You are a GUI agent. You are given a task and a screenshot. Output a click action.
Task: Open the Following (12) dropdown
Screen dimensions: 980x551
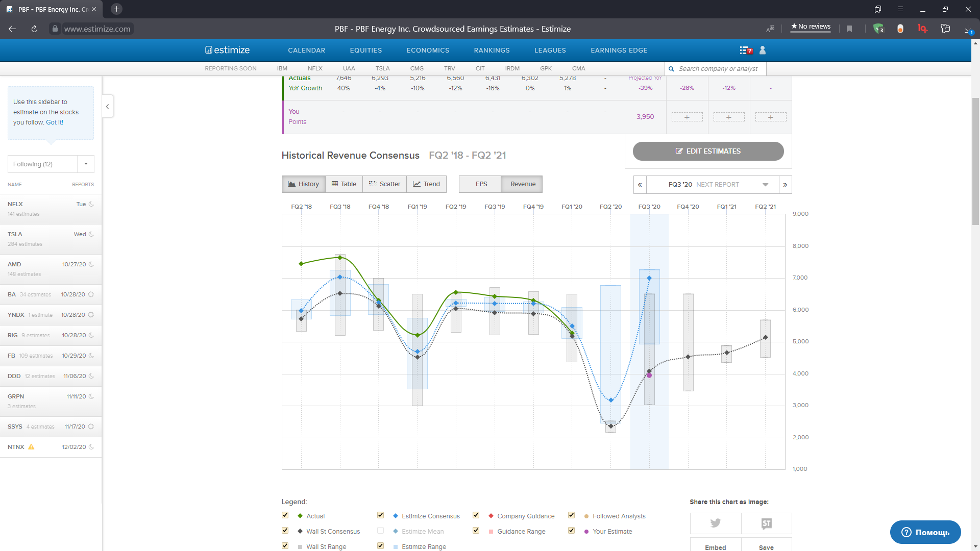coord(51,164)
